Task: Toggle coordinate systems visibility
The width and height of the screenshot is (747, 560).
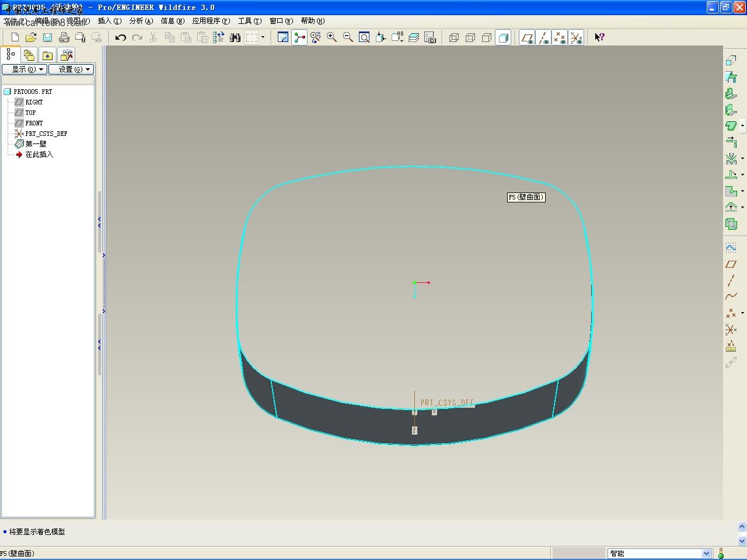Action: click(x=576, y=37)
